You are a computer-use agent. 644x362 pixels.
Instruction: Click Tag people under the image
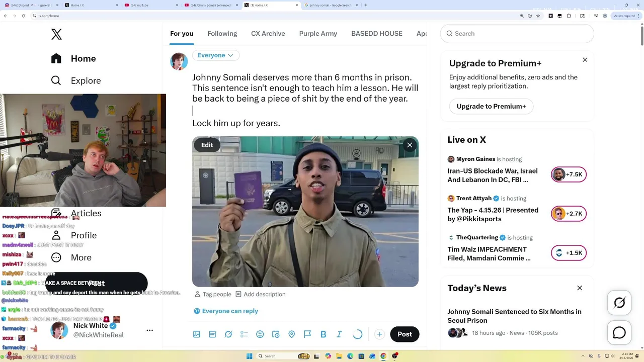[x=213, y=294]
